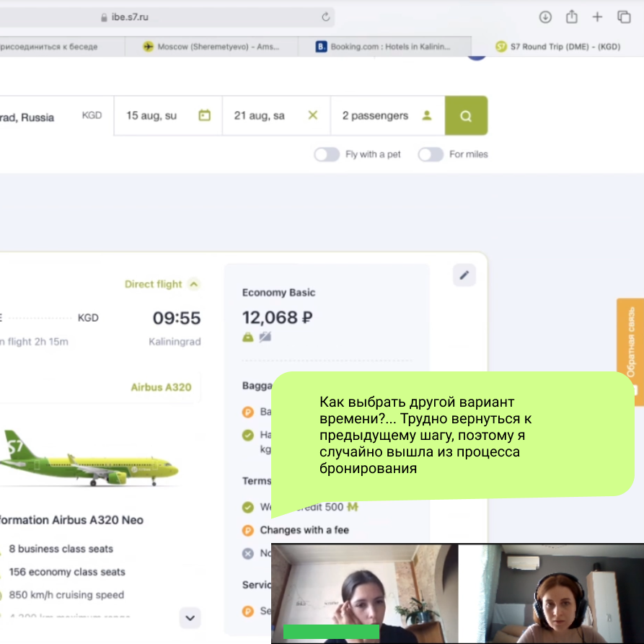This screenshot has width=644, height=644.
Task: Add a new tab with plus icon
Action: (x=597, y=17)
